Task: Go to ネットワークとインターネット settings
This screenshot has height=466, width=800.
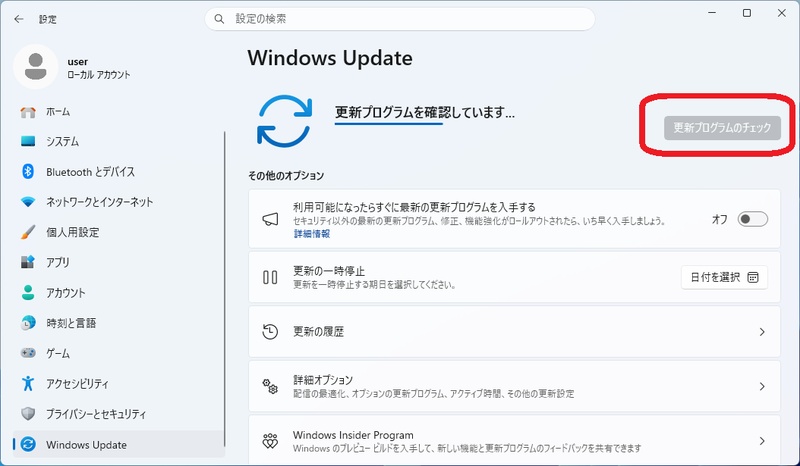Action: (x=118, y=202)
